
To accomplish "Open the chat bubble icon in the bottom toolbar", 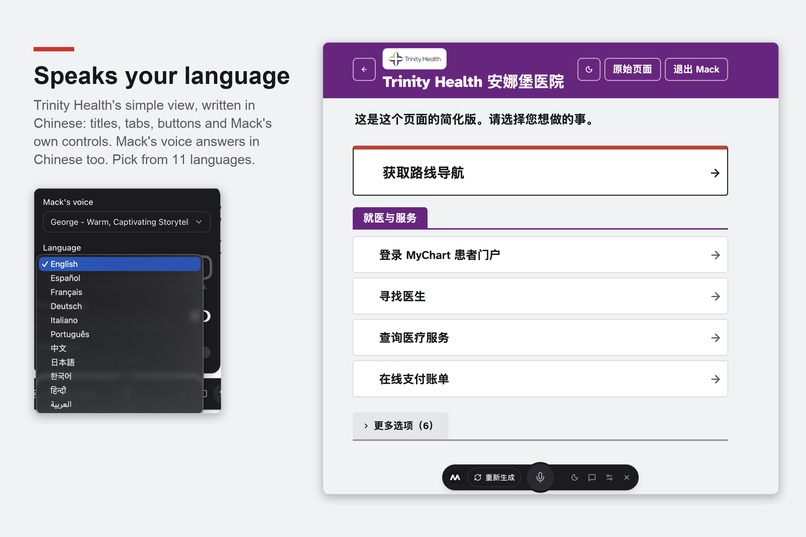I will coord(592,477).
